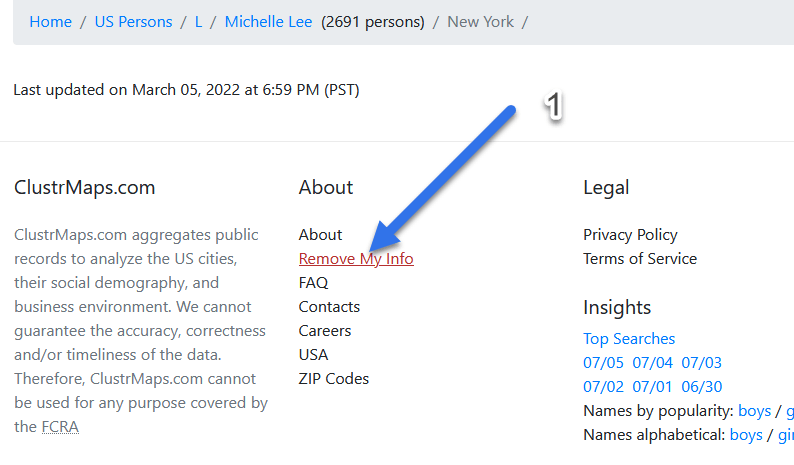Select the 07/05 insights date
Screen dimensions: 794x465
click(603, 362)
